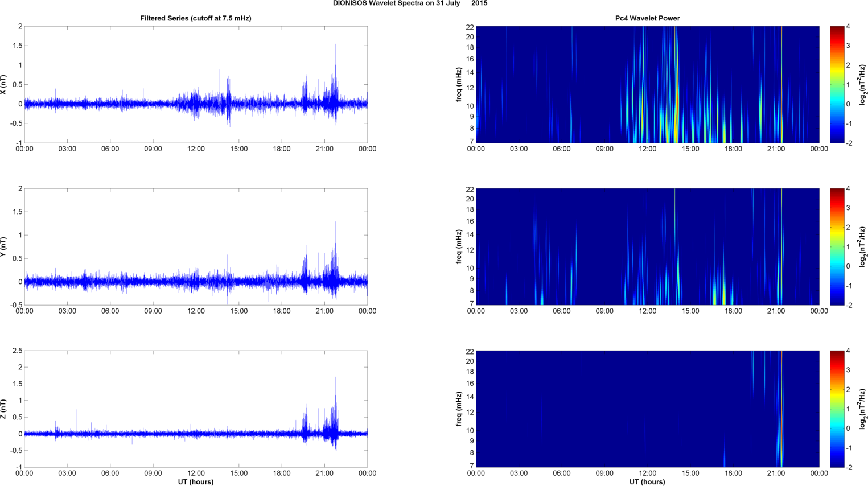Select the 'Filtered Series (cutoff at 7.5 mHz)' heading
The width and height of the screenshot is (868, 486).
point(196,18)
